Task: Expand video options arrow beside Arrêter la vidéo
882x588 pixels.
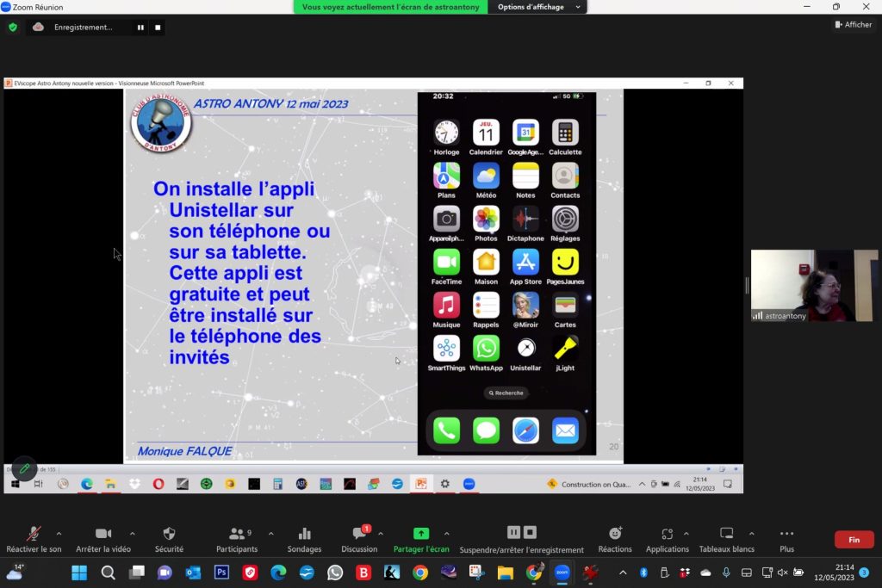Action: (x=132, y=534)
